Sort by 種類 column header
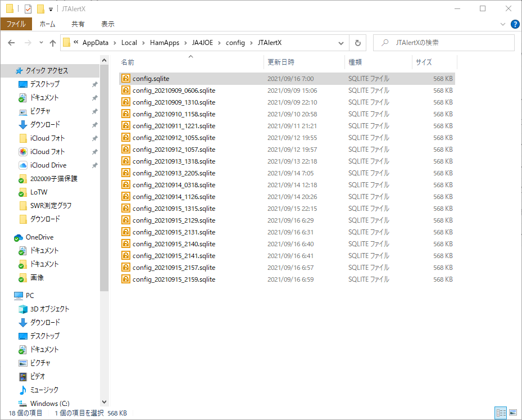 point(355,62)
